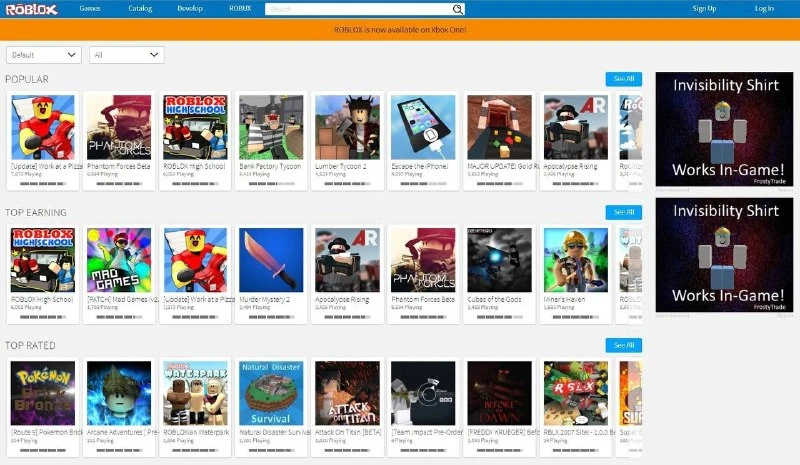Open Arcane Adventures thumbnail

[119, 394]
